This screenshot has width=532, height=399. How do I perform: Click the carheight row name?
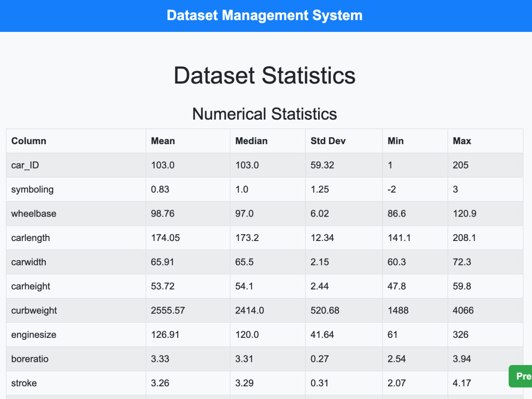coord(30,286)
